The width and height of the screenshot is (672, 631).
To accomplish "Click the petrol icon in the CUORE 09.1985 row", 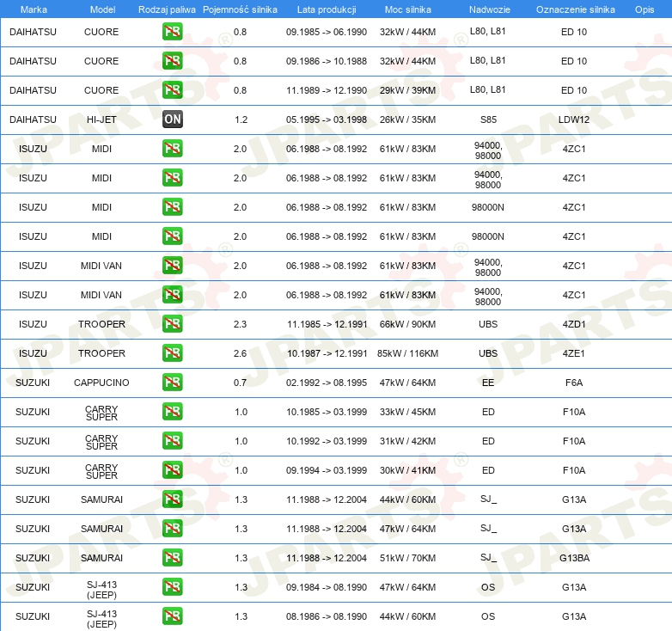I will click(x=172, y=31).
